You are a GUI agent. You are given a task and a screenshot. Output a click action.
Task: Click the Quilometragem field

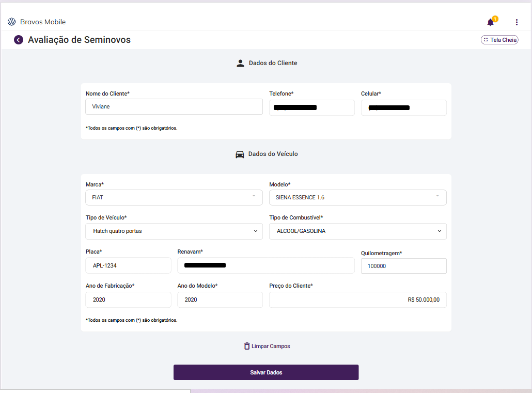tap(403, 266)
